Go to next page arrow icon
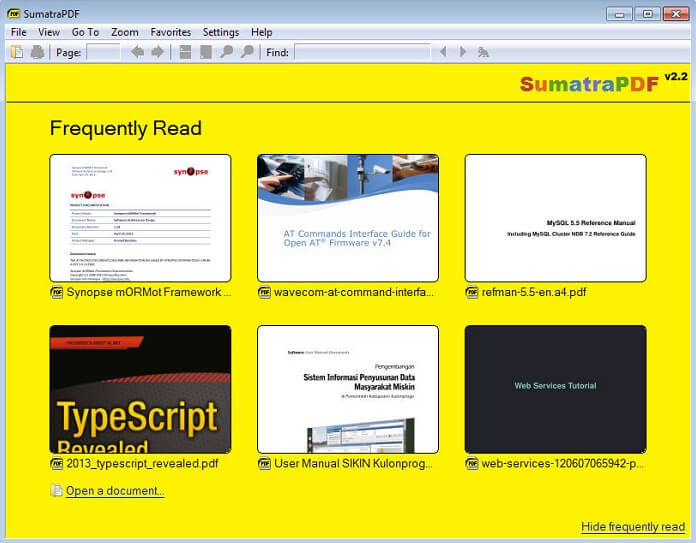 [158, 52]
